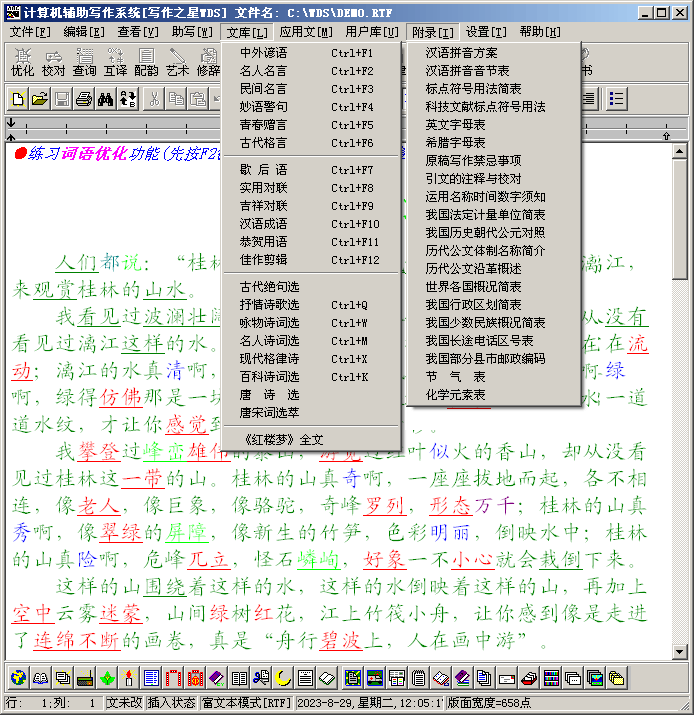Click the 富文本模式[RTF] status entry
The width and height of the screenshot is (694, 715).
[x=246, y=703]
